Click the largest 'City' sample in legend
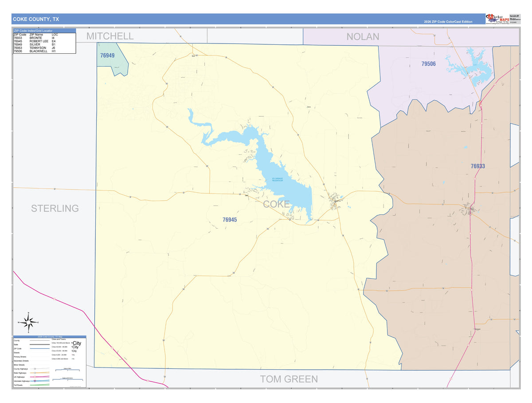The width and height of the screenshot is (532, 403). (76, 343)
